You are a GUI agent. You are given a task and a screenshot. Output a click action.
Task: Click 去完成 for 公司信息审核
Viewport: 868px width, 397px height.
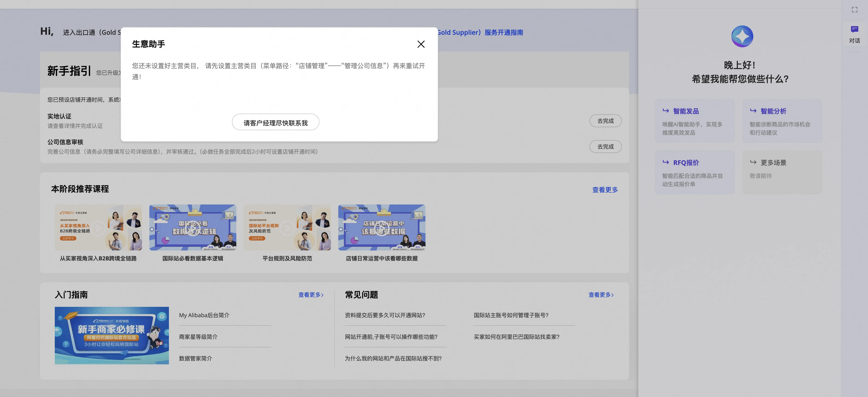click(605, 147)
